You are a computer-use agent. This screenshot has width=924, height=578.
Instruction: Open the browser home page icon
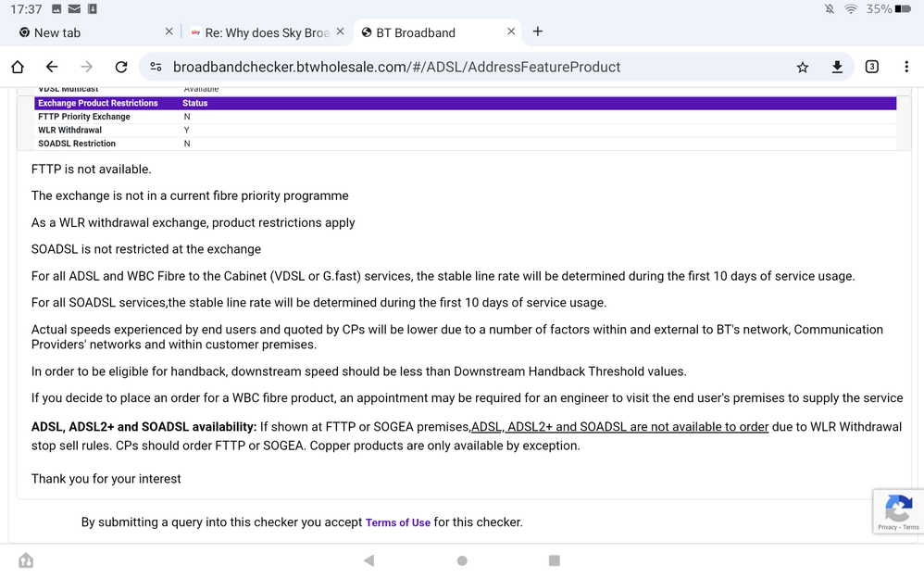pos(17,66)
